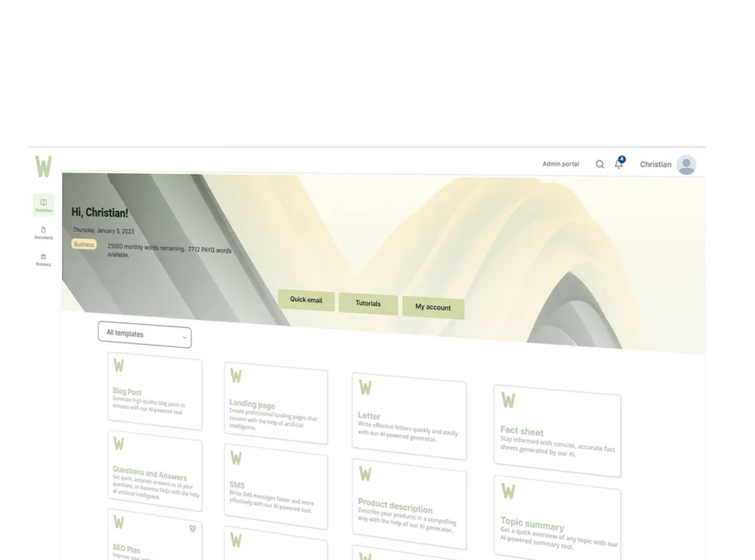Select the Topic summary template title
This screenshot has height=560, width=755.
532,523
